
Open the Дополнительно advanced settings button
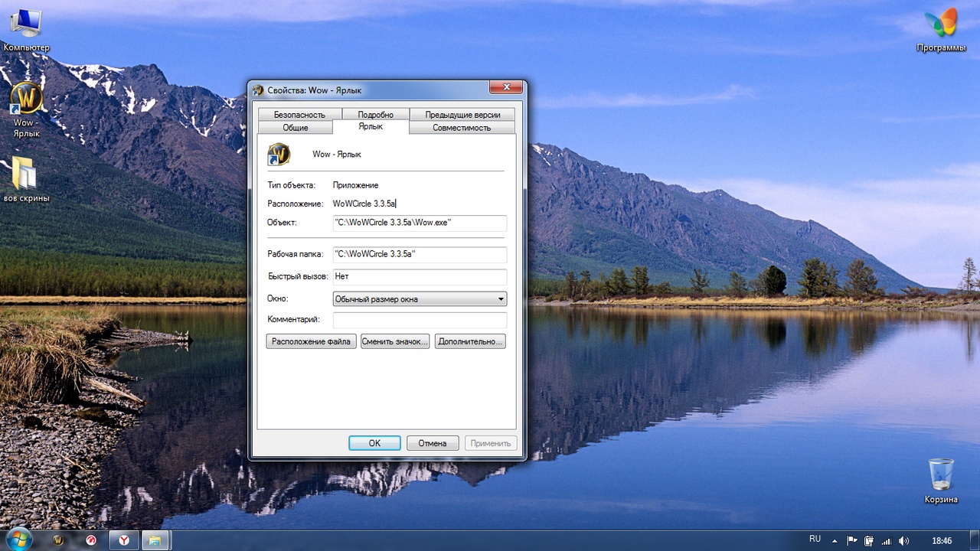(x=470, y=341)
